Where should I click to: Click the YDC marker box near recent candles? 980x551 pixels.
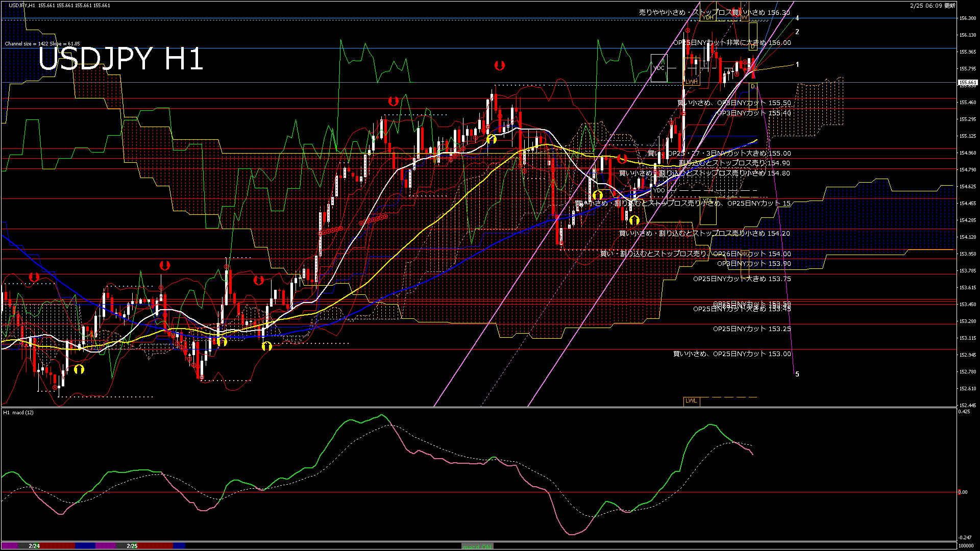(x=659, y=67)
